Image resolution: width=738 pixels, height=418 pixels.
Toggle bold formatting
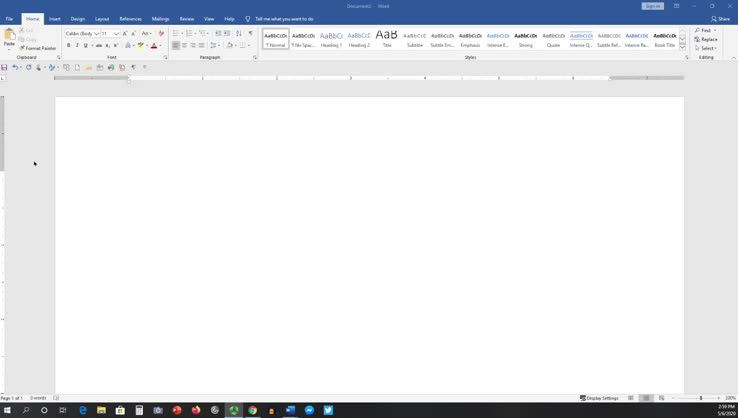click(x=69, y=46)
